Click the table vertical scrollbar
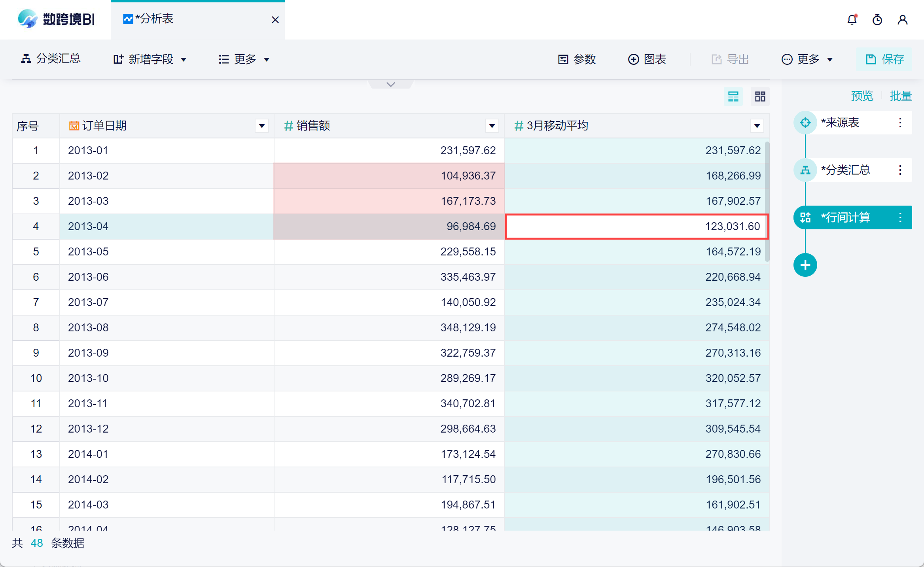 coord(767,202)
